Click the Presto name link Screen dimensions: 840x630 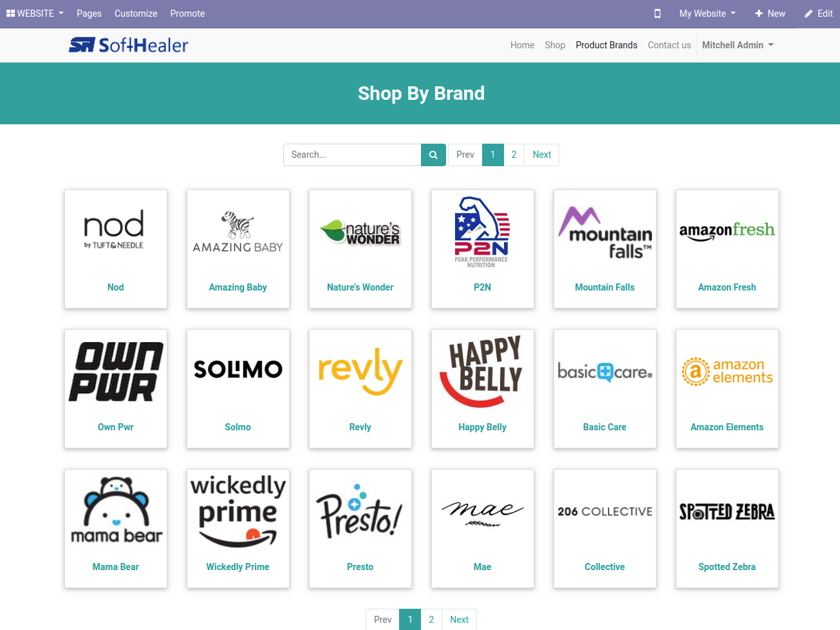[360, 567]
